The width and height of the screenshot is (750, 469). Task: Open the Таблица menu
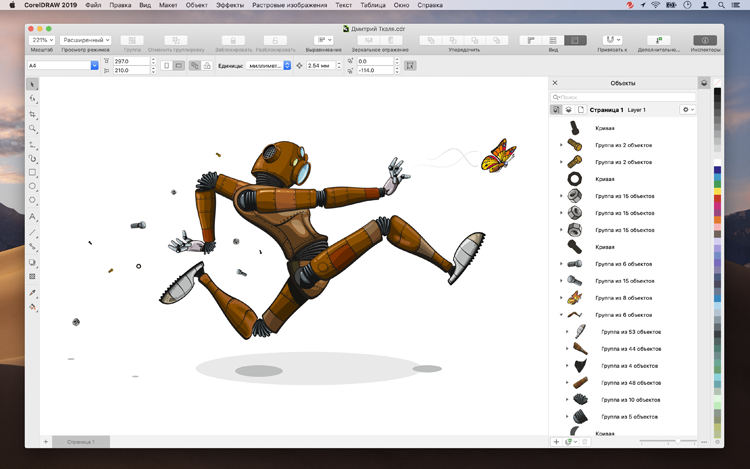pyautogui.click(x=373, y=5)
